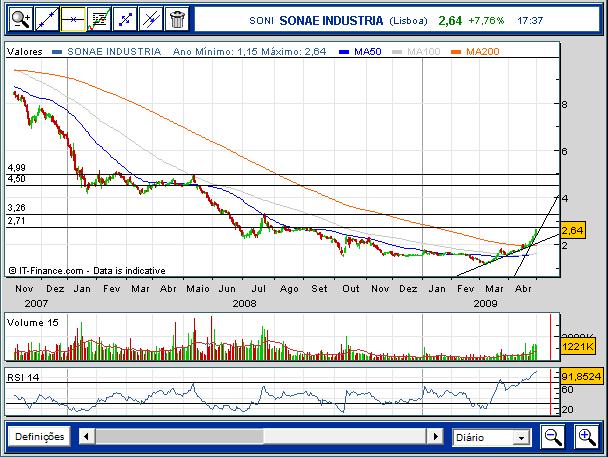The height and width of the screenshot is (457, 608).
Task: Click the zoom in magnifier at bottom
Action: pos(587,437)
